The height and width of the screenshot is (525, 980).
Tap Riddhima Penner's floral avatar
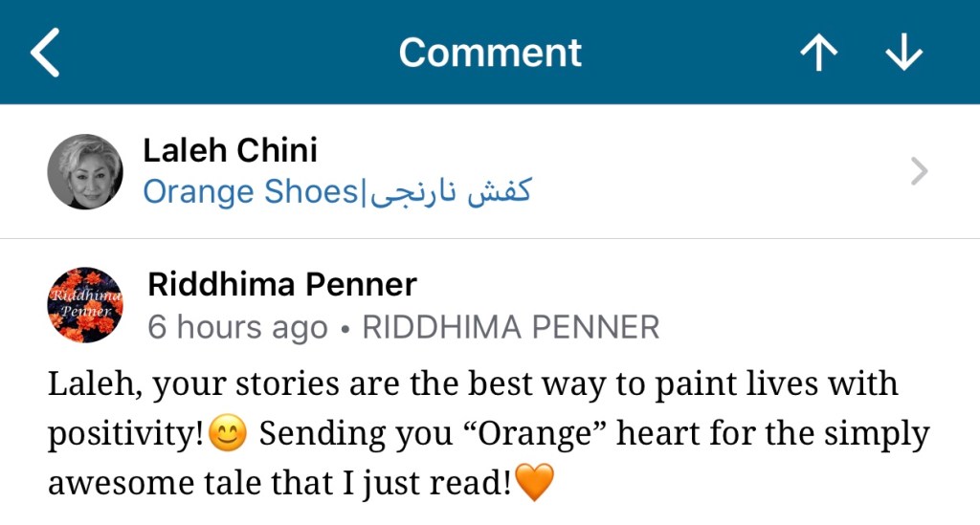point(85,304)
